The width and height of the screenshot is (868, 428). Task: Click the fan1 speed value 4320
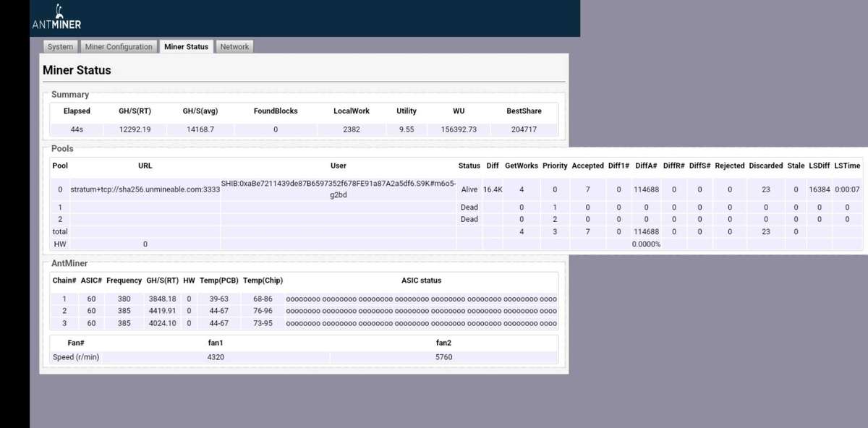click(215, 357)
